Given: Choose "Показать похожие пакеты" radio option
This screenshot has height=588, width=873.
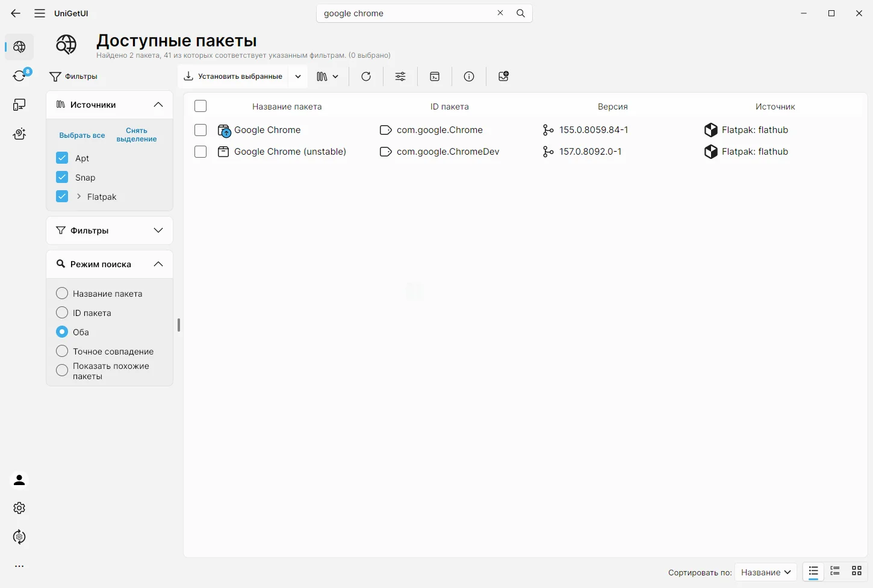Looking at the screenshot, I should [x=62, y=371].
